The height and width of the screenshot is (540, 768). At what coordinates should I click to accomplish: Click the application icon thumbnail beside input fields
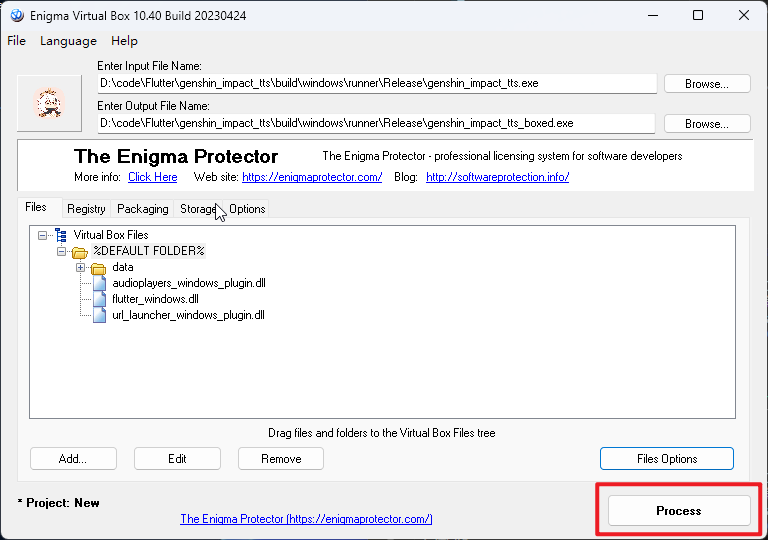pos(49,103)
